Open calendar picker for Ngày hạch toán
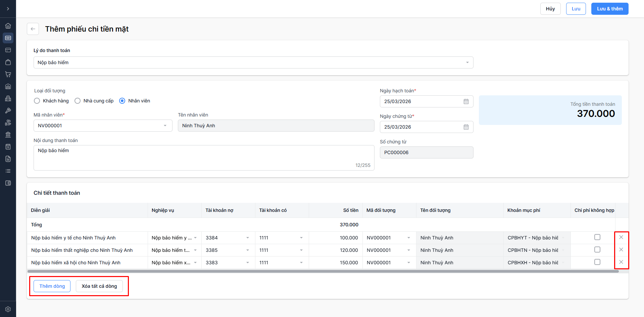 (x=466, y=101)
